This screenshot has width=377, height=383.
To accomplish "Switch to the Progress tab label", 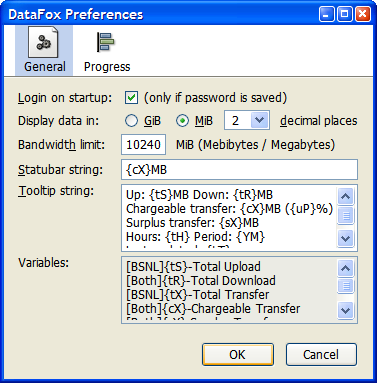I will [107, 67].
